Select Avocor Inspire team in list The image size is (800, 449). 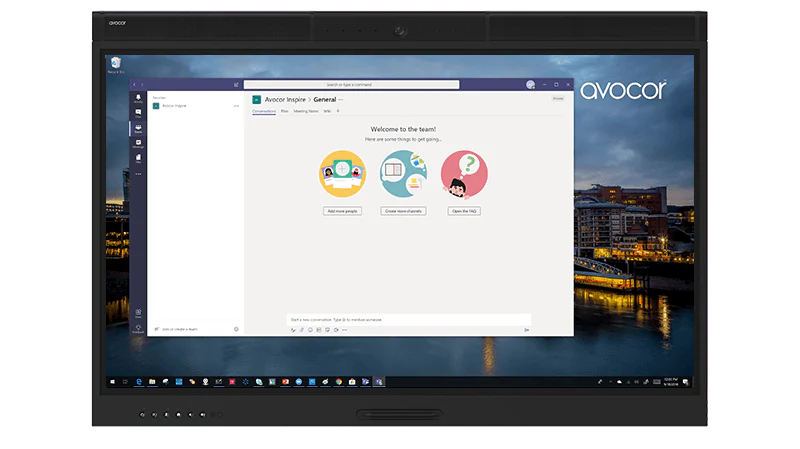pos(195,106)
